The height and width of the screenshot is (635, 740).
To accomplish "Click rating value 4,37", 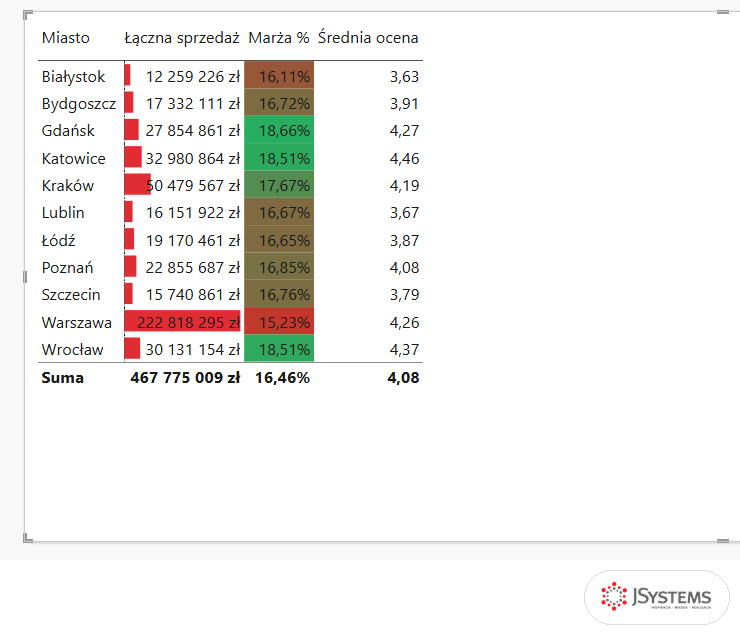I will tap(404, 350).
